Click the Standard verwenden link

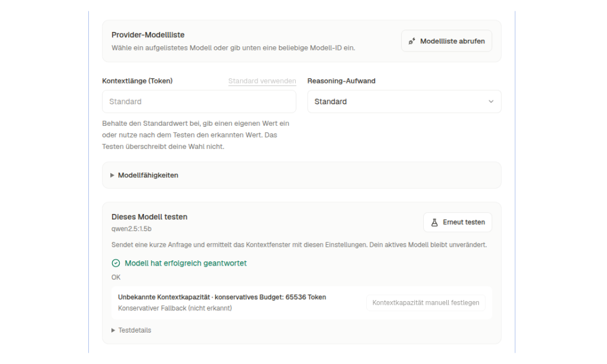click(262, 81)
